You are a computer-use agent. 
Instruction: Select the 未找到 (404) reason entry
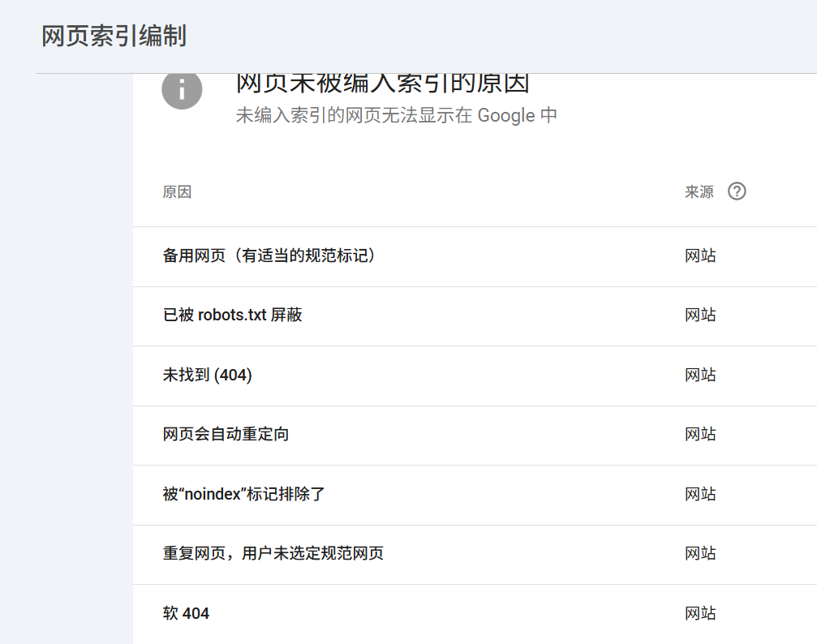[x=209, y=375]
